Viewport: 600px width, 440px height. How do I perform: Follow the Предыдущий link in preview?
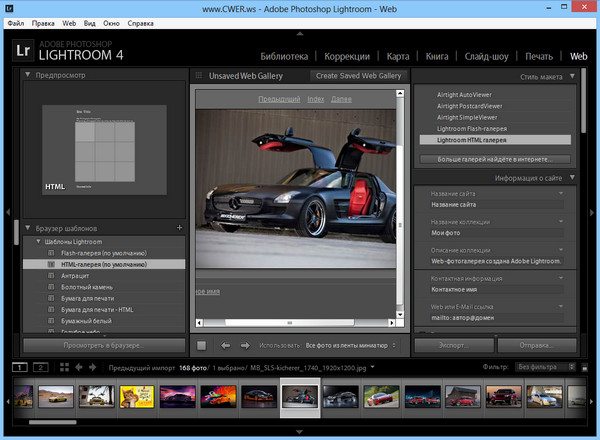(x=279, y=99)
